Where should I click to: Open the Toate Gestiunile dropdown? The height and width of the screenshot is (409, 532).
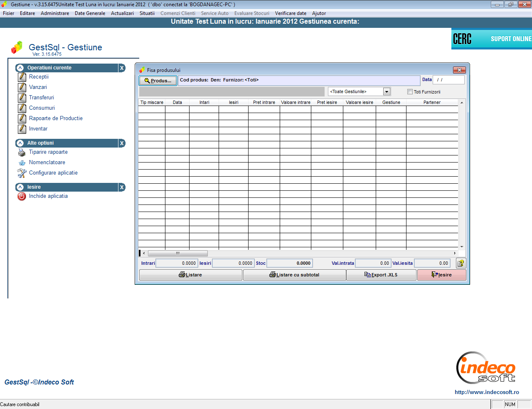coord(387,92)
